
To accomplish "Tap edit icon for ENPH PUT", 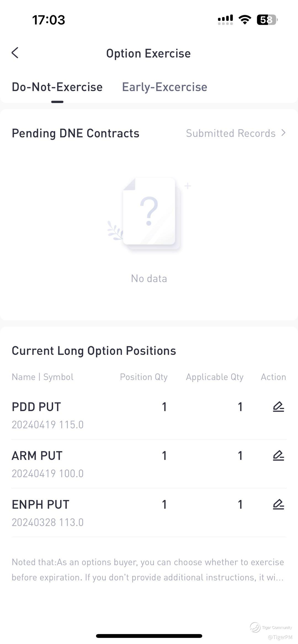I will 278,504.
